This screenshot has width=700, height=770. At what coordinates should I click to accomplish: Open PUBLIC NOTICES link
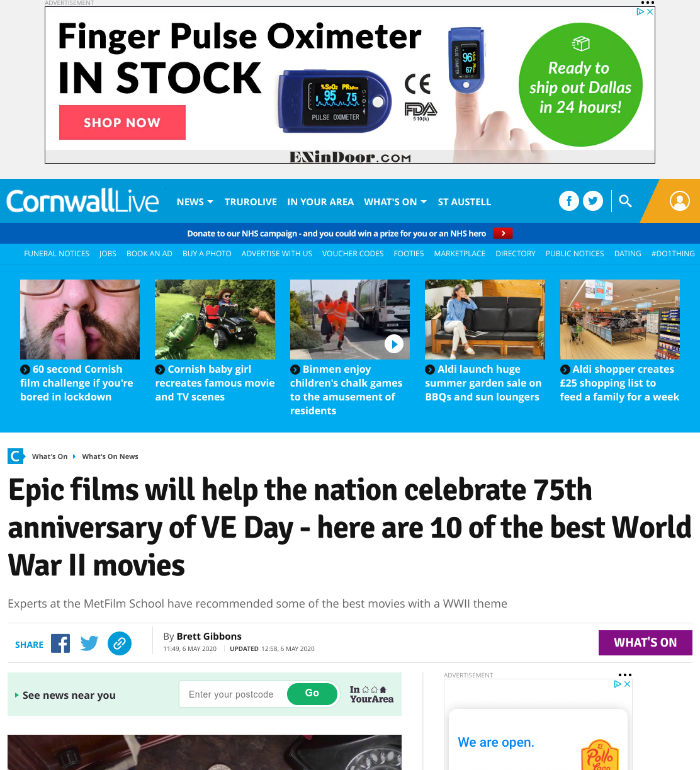tap(575, 254)
